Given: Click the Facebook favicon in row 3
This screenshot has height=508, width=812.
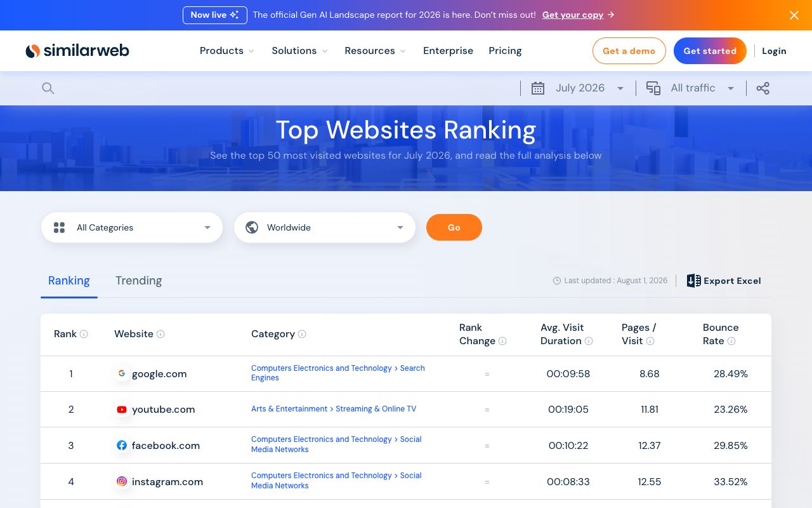Looking at the screenshot, I should tap(122, 445).
